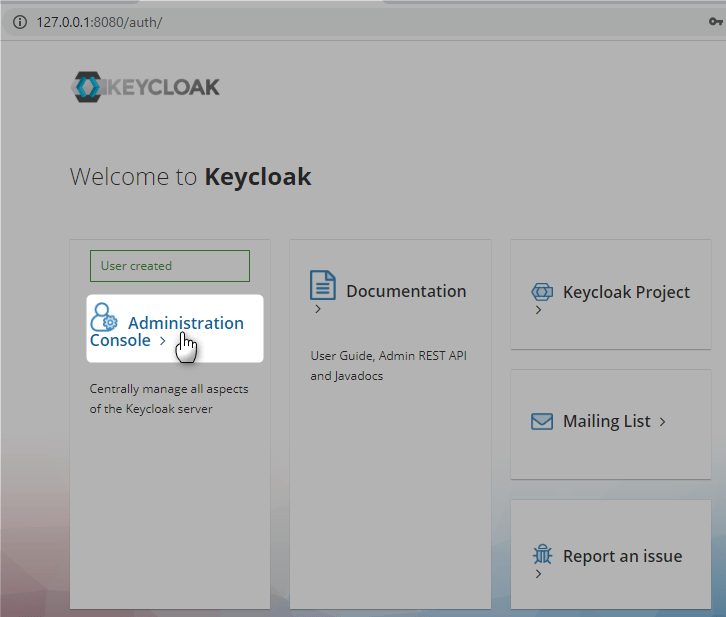Click the Administration Console user-gear icon

(104, 318)
